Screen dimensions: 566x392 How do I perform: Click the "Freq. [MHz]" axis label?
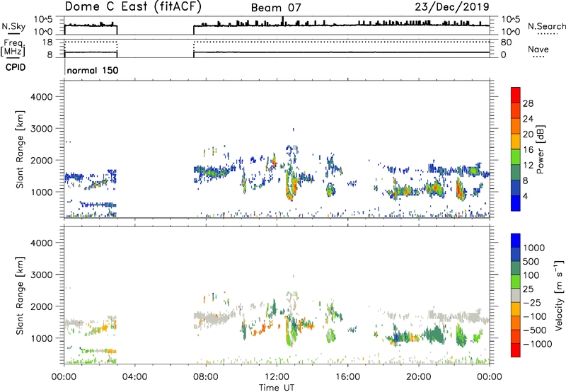click(x=13, y=48)
